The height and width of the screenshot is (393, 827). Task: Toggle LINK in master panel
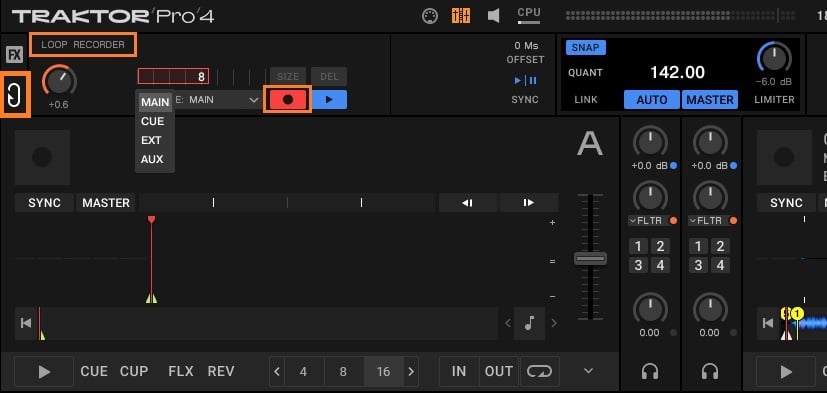point(586,99)
